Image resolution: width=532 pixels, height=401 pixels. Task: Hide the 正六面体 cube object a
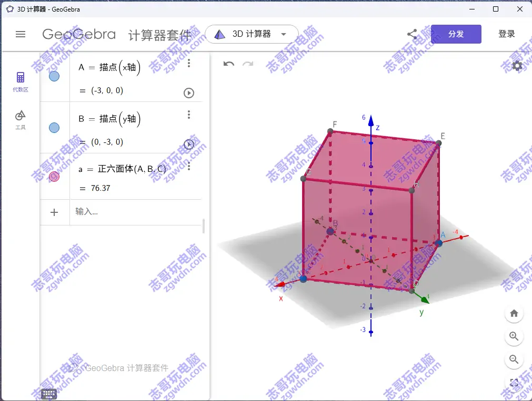click(54, 177)
